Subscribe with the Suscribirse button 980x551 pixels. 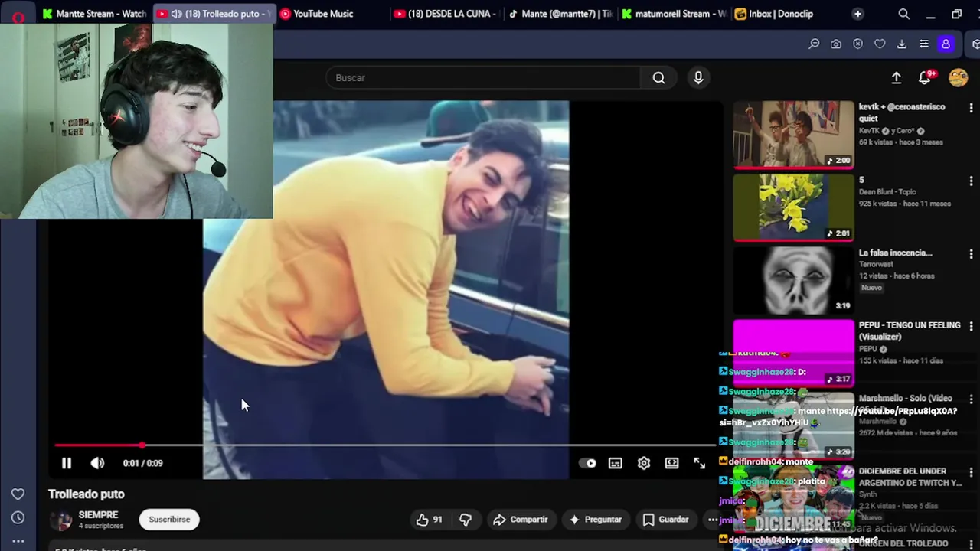coord(169,520)
